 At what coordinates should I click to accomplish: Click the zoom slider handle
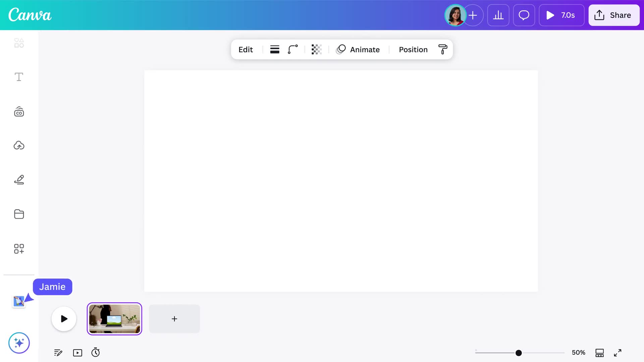pos(519,353)
